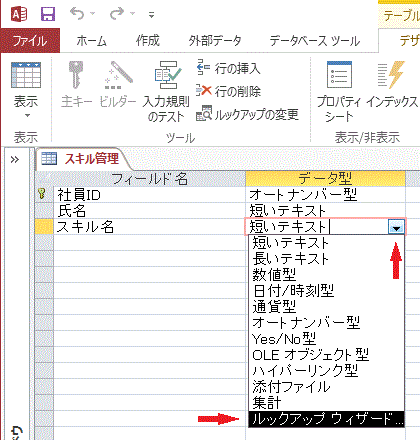This screenshot has width=420, height=440.
Task: Choose Yes/No型 from the data type list
Action: 326,339
